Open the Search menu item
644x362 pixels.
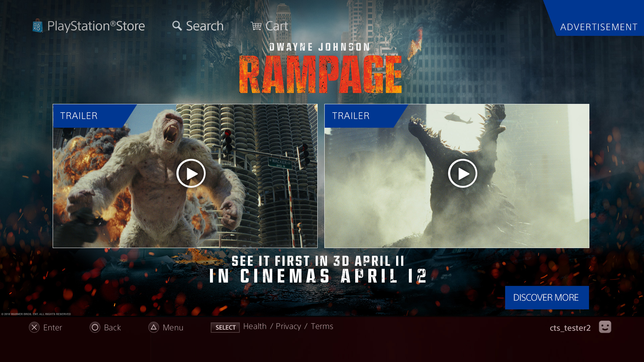[x=205, y=26]
